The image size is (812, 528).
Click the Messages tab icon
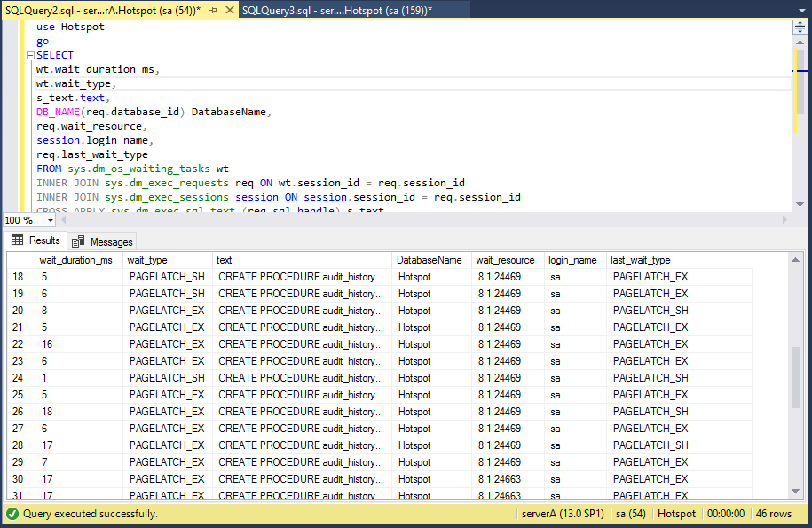tap(78, 241)
